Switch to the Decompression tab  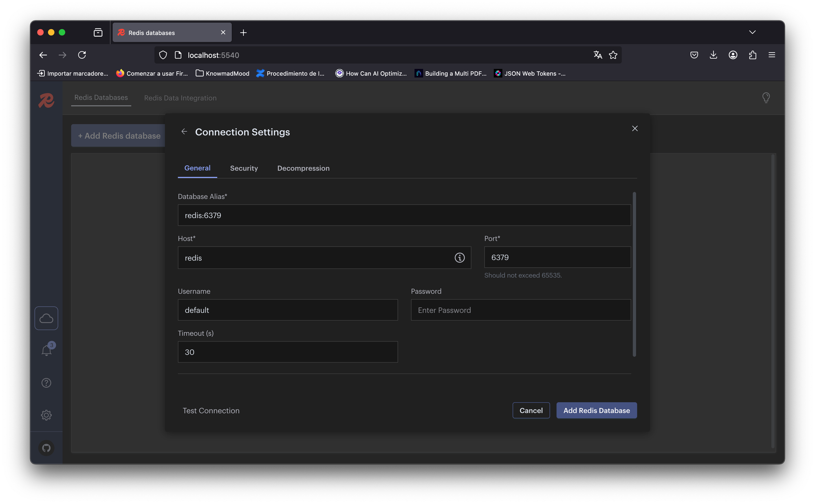pos(303,168)
